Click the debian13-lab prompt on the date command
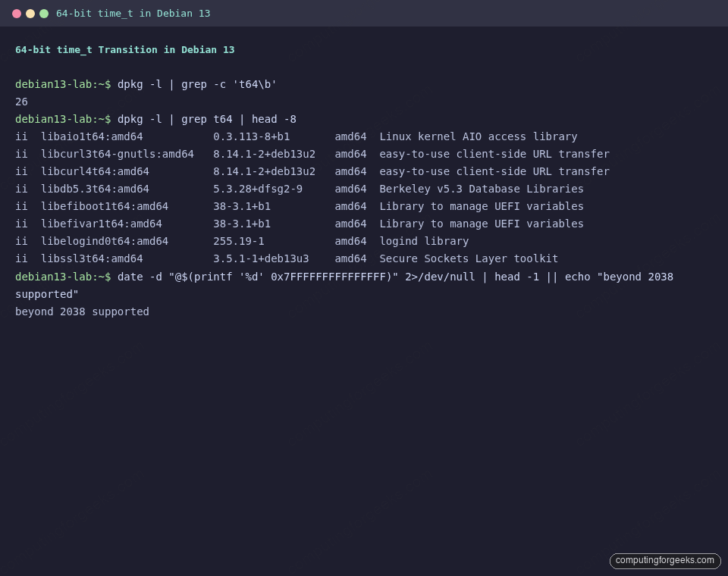The height and width of the screenshot is (576, 728). (61, 277)
